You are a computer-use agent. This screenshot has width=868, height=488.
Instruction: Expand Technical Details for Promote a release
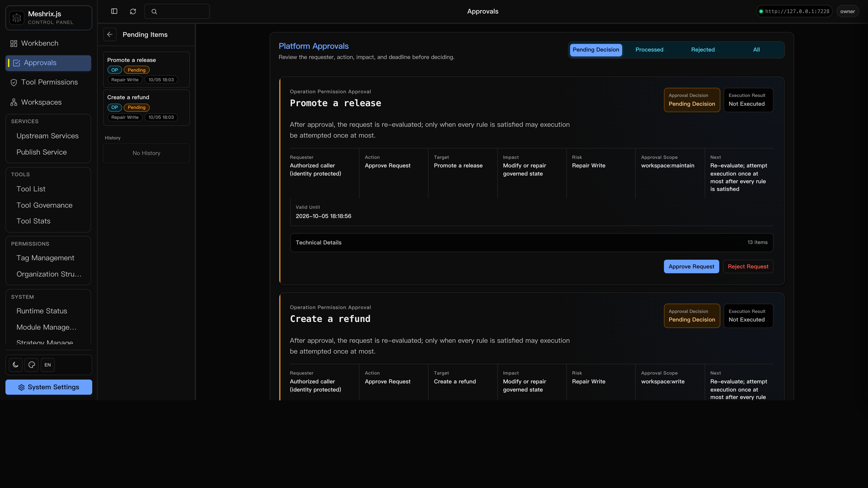point(531,242)
